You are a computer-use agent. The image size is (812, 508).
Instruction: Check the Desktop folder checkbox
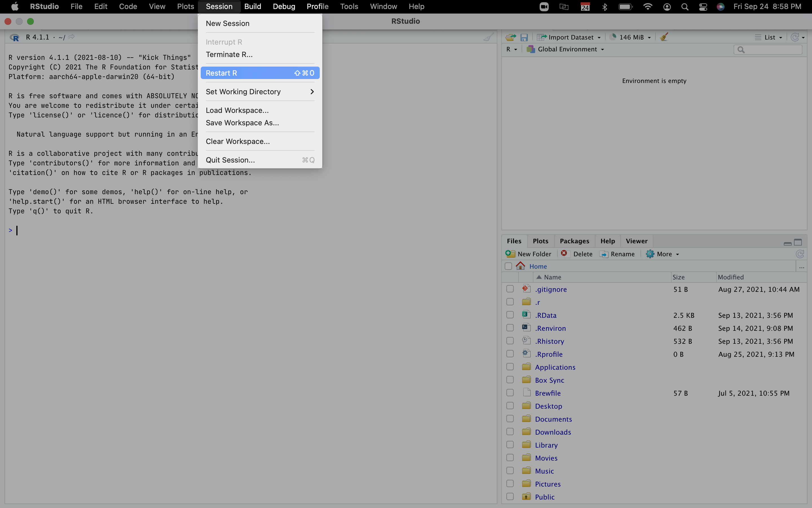tap(510, 406)
